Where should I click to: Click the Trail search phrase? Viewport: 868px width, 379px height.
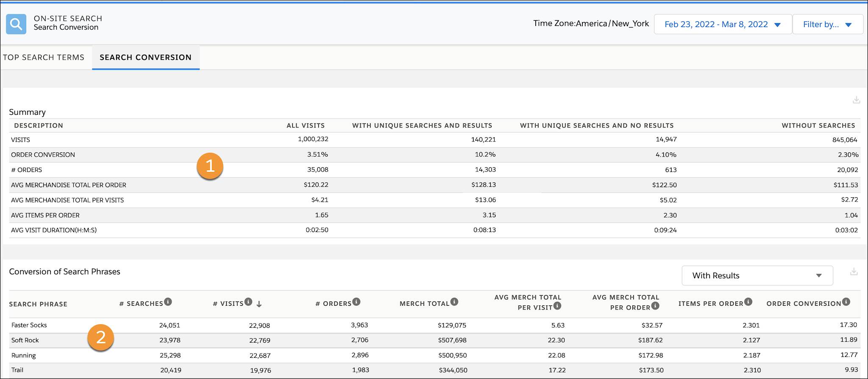point(17,370)
